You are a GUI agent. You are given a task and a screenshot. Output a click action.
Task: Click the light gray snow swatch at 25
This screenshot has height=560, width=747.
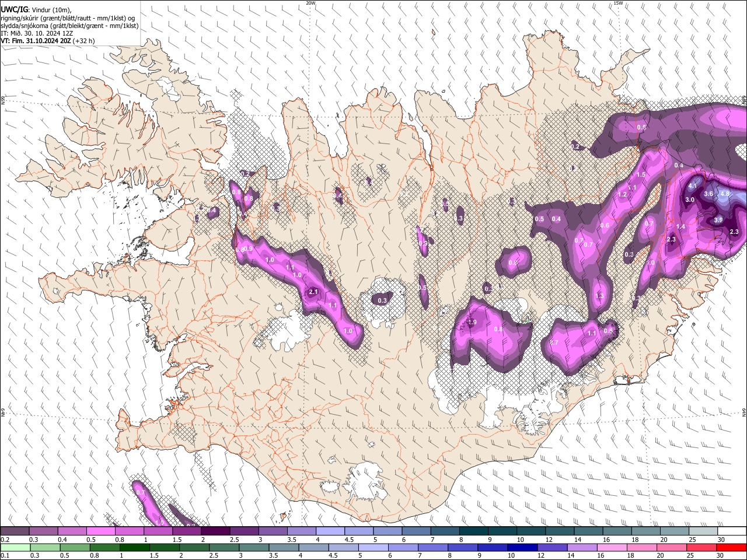703,531
